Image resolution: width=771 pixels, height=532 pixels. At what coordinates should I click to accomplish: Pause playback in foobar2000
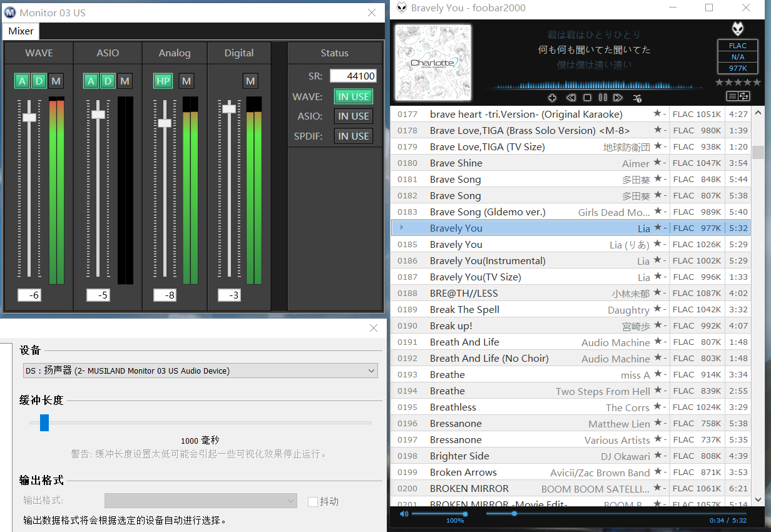point(603,98)
